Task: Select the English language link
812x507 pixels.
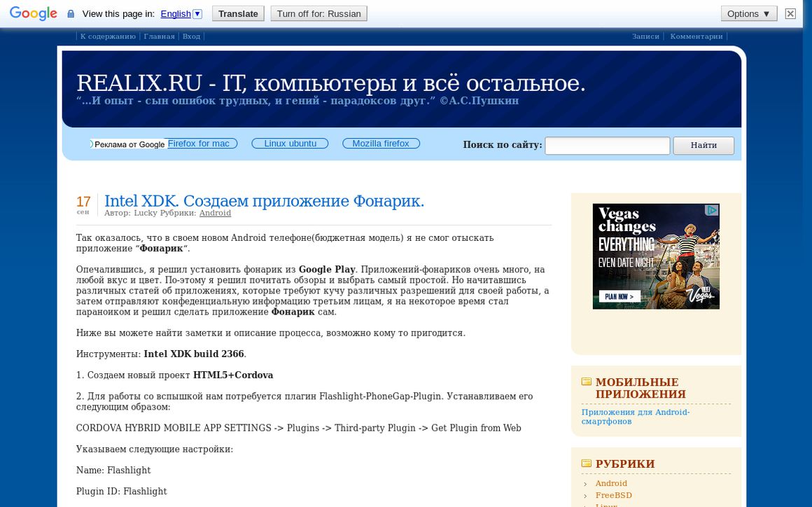Action: pyautogui.click(x=176, y=14)
